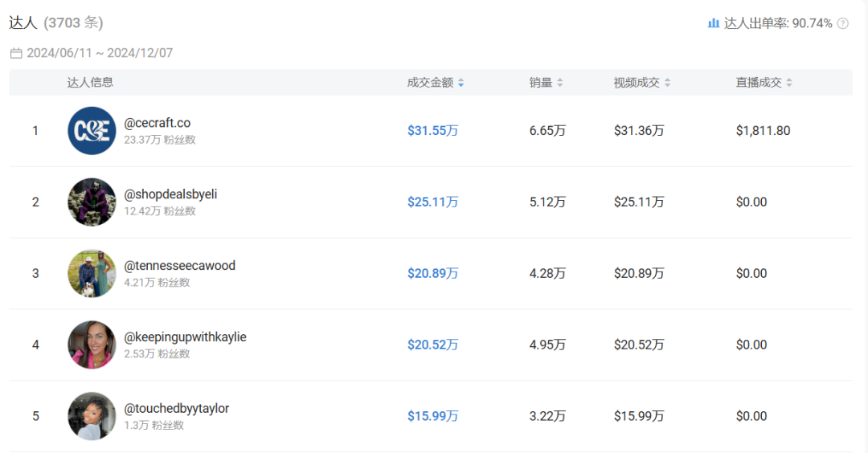Open the keepingupwithkaylie avatar
This screenshot has width=868, height=453.
92,345
